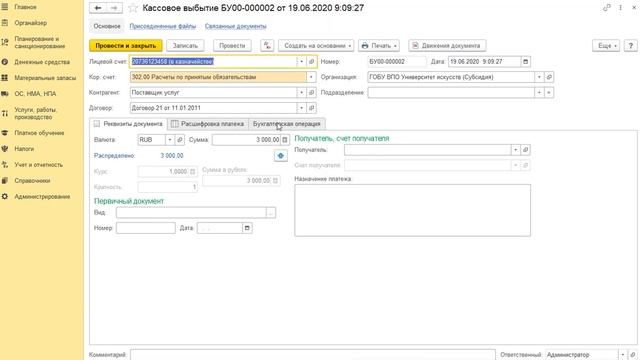Open Договор linked item icon
Screen dimensions: 640x360
pyautogui.click(x=311, y=108)
